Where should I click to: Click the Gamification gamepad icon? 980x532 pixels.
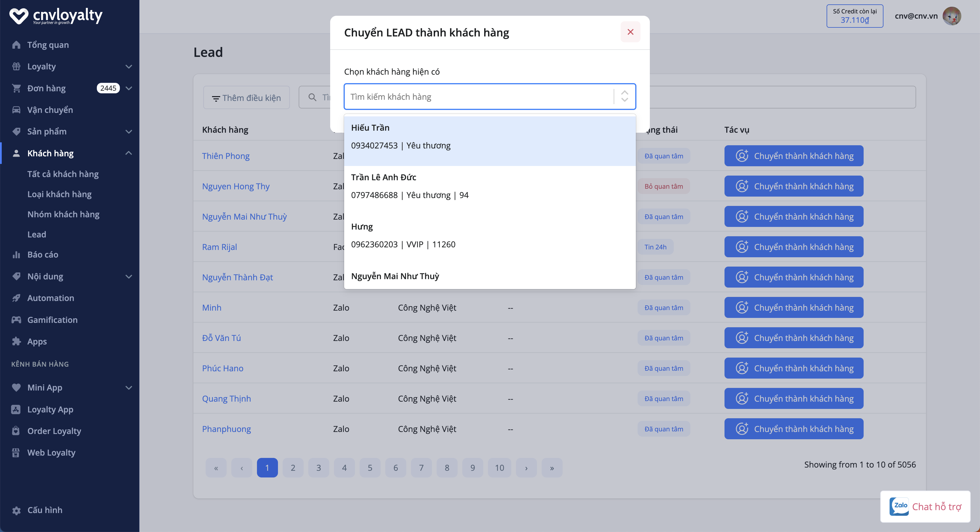click(16, 320)
